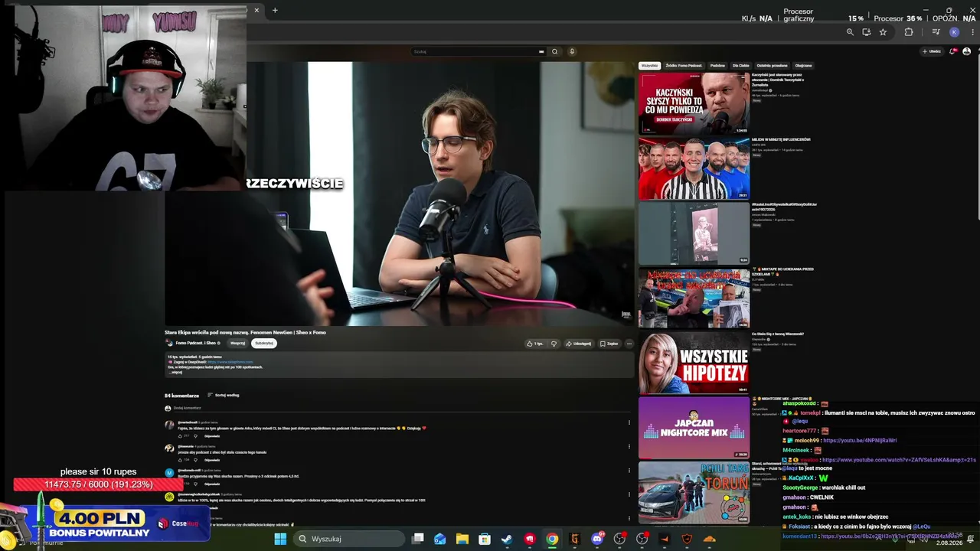Open the Sortuj według comment sort dropdown
The image size is (980, 551).
(x=224, y=395)
